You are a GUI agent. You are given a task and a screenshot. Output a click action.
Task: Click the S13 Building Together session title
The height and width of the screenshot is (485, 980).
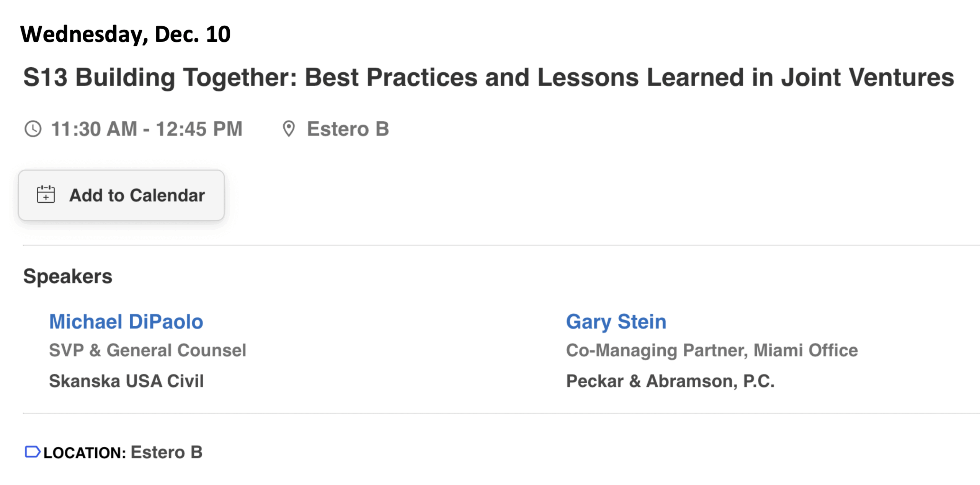coord(488,78)
